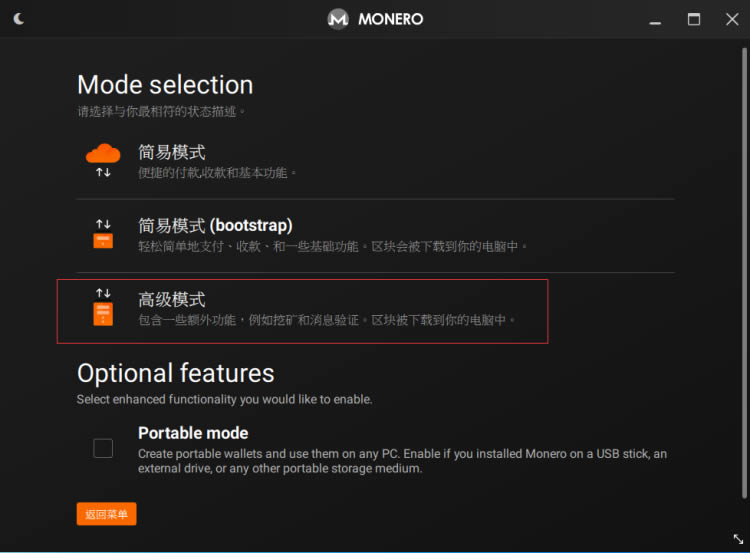Enable the Portable mode checkbox
This screenshot has width=750, height=553.
pos(103,448)
